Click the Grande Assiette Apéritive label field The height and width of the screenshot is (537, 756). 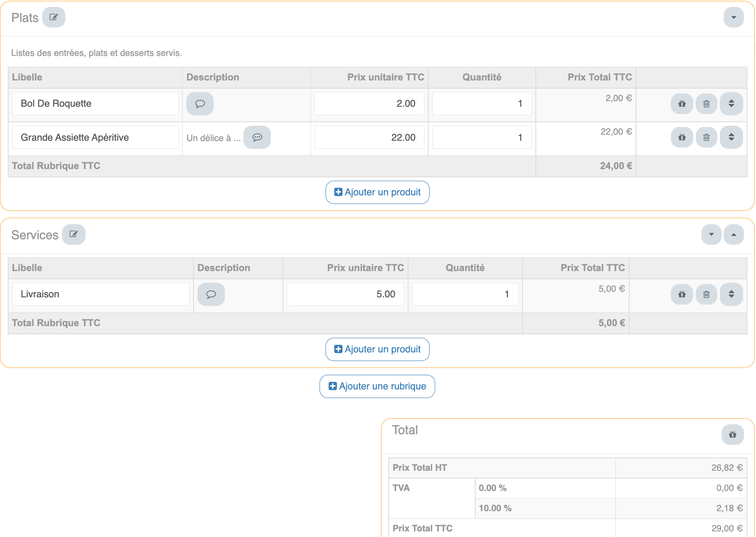(x=95, y=138)
